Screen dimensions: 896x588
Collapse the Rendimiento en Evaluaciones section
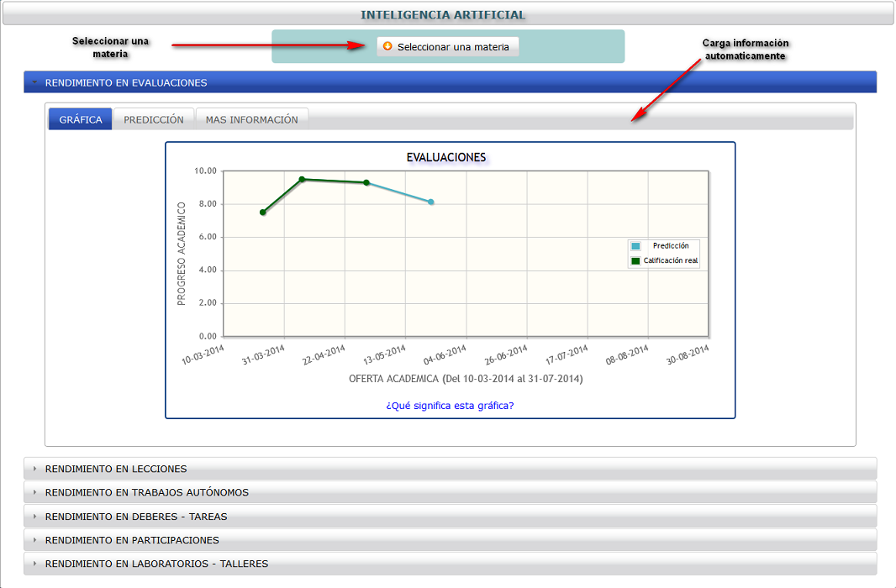click(x=450, y=82)
